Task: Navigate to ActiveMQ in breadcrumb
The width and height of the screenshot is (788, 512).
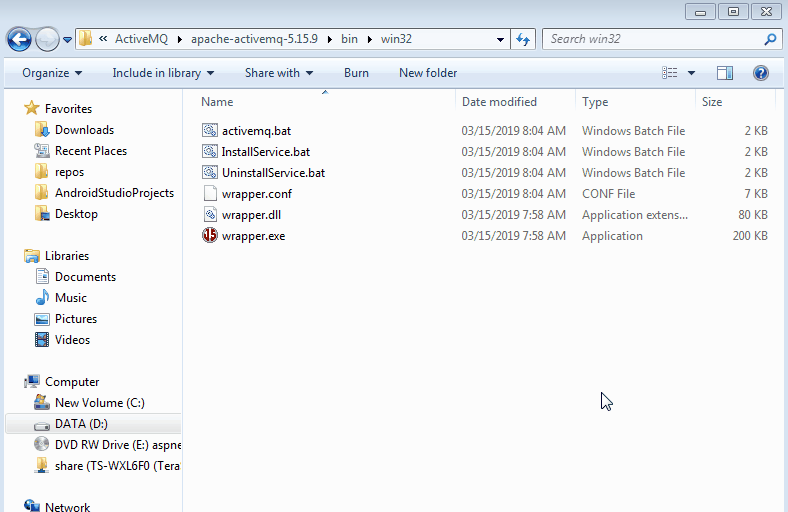Action: [x=141, y=39]
